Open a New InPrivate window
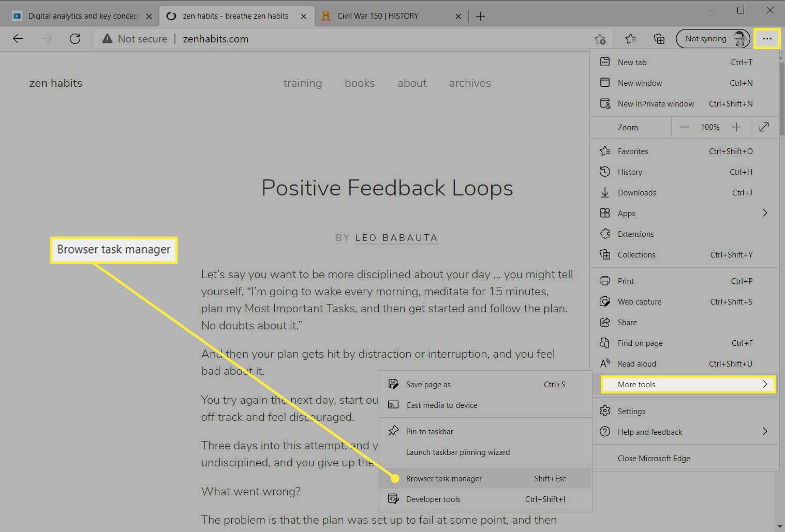The image size is (785, 532). point(684,103)
